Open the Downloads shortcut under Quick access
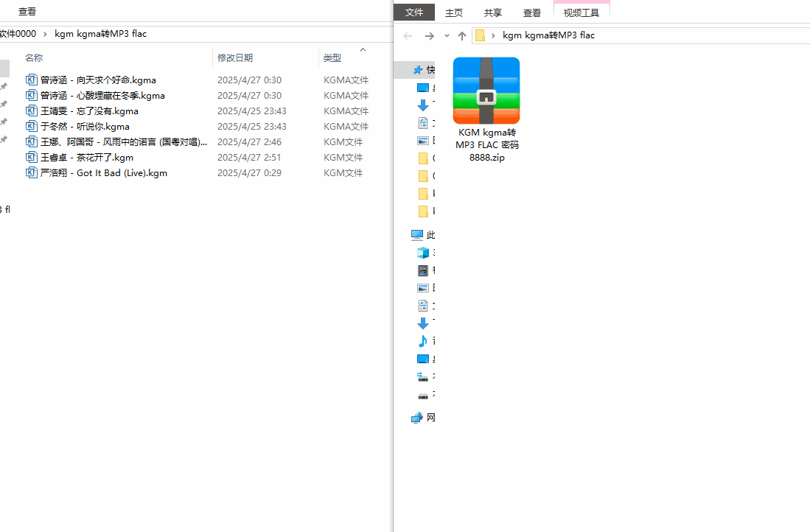 pyautogui.click(x=422, y=105)
